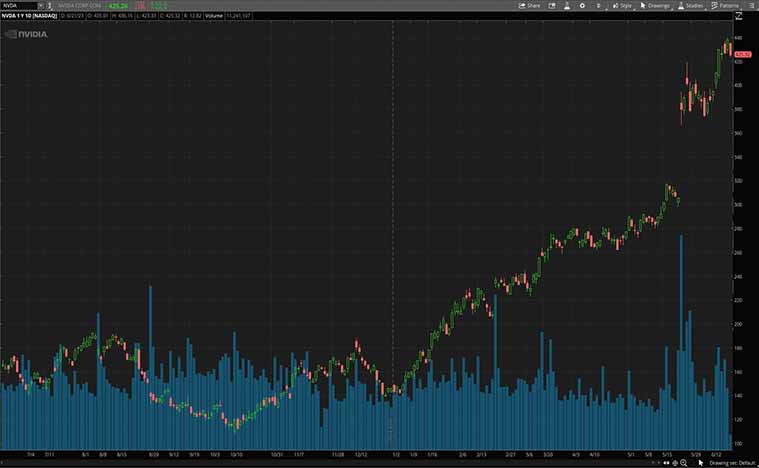Select the pointer cursor drawing tool

coord(701,463)
